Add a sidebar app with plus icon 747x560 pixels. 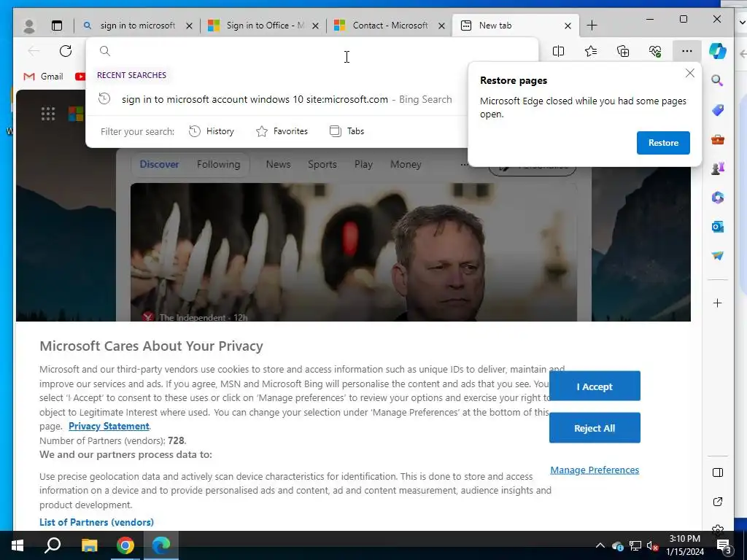pos(718,303)
